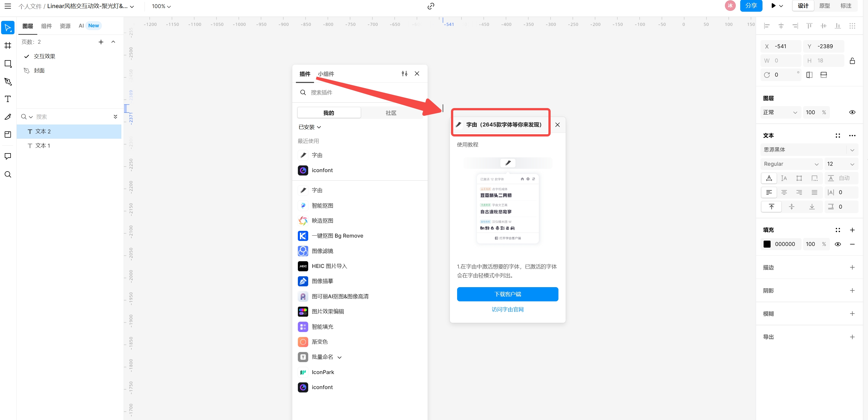Toggle layer visibility eye icon in layer section
868x420 pixels.
(x=852, y=112)
